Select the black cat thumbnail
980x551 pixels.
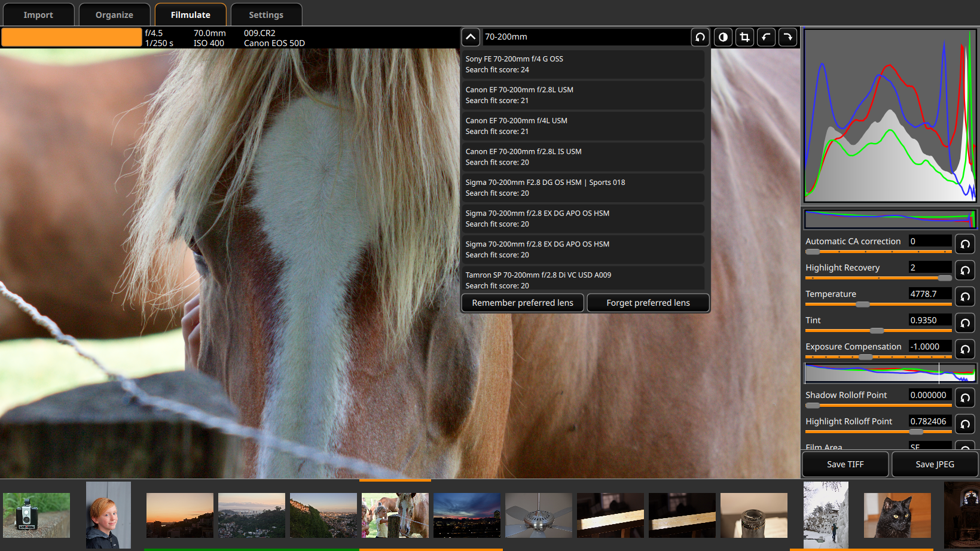(897, 515)
